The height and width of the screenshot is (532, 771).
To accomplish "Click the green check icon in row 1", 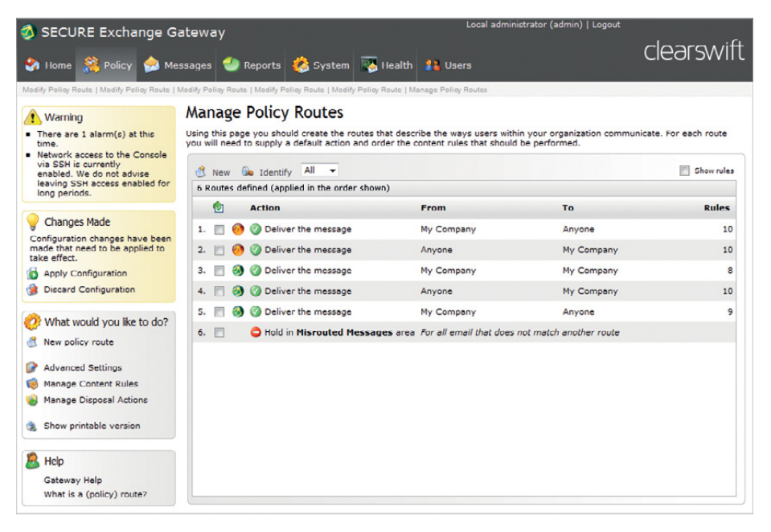I will click(x=255, y=229).
